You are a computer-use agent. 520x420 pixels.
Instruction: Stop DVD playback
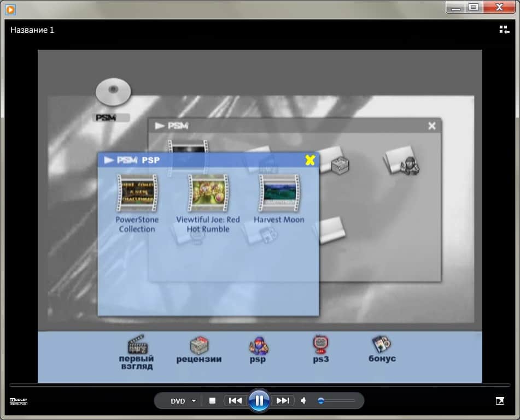tap(212, 401)
